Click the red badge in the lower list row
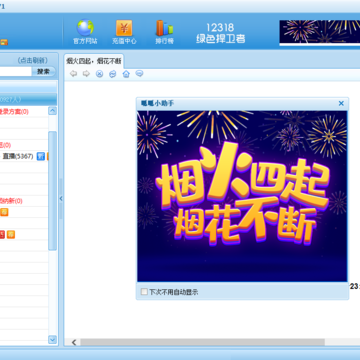Viewport: 360px width, 360px height. pos(2,235)
